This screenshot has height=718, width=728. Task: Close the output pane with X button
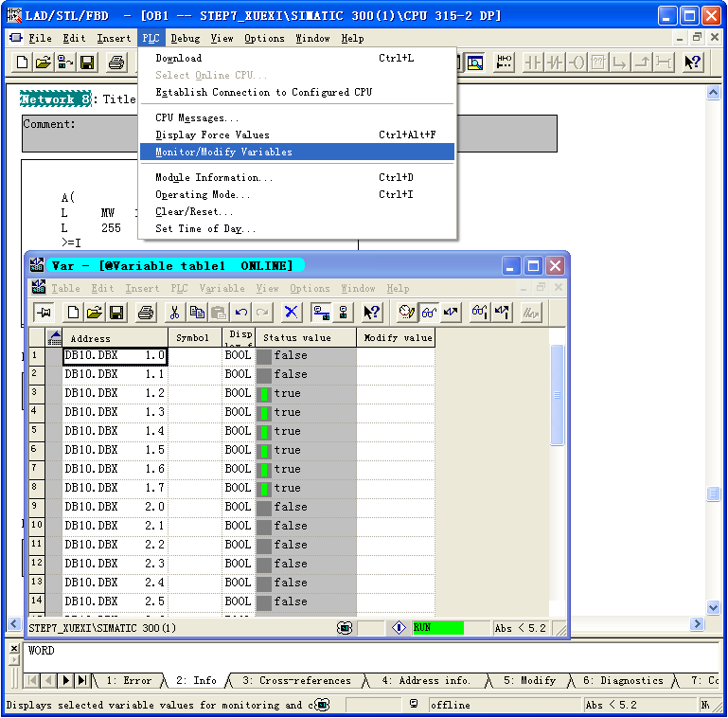click(14, 648)
